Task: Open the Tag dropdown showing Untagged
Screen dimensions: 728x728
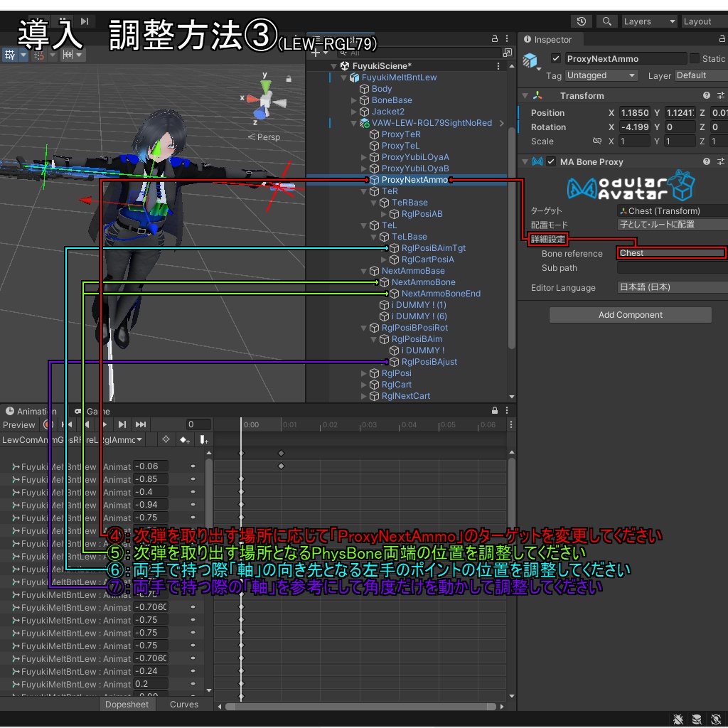Action: point(601,75)
